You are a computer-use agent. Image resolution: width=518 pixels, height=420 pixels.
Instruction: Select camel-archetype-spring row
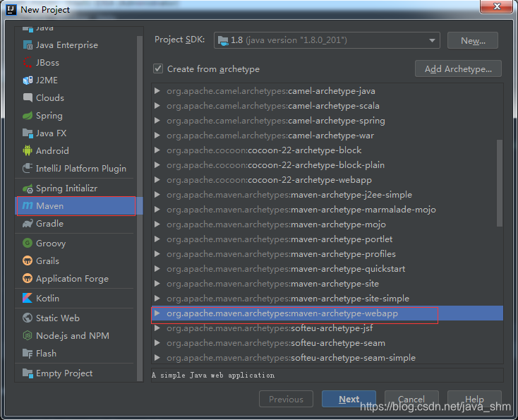(327, 121)
